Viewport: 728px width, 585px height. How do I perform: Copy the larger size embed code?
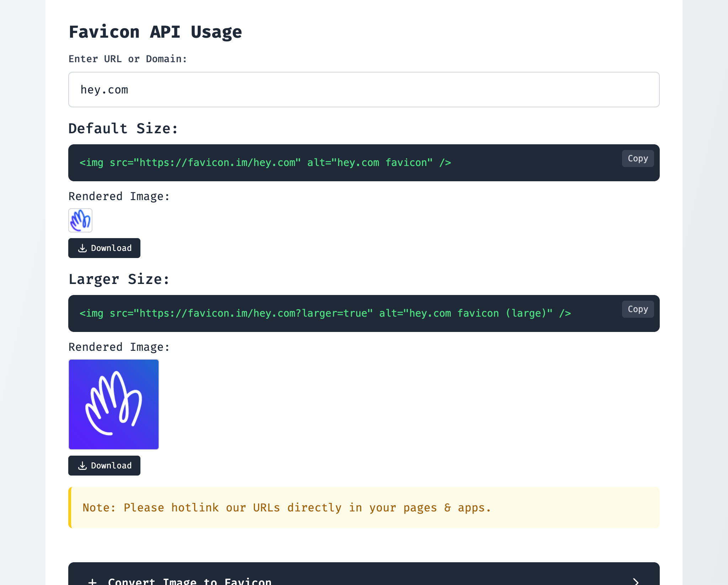click(x=637, y=309)
